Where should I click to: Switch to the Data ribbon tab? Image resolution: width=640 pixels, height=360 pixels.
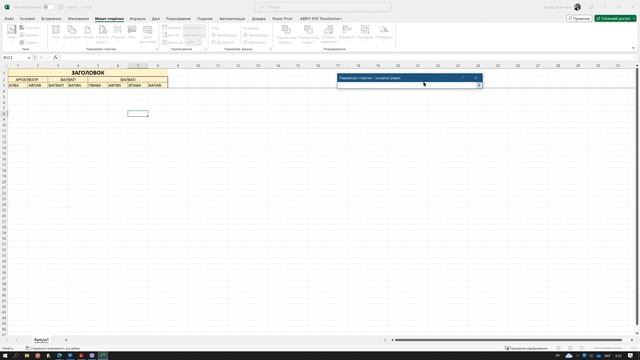click(x=156, y=19)
